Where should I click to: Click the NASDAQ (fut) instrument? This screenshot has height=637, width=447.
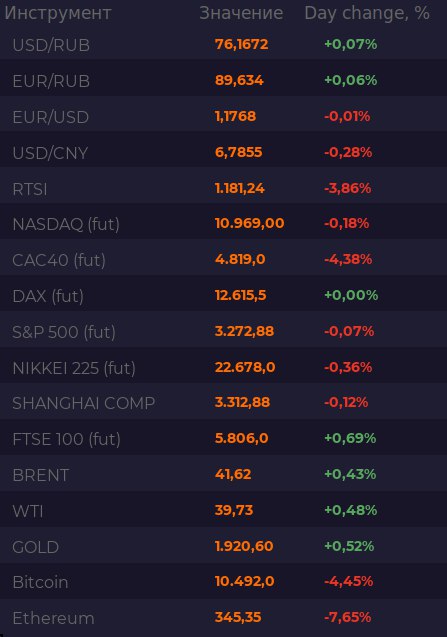click(x=66, y=224)
